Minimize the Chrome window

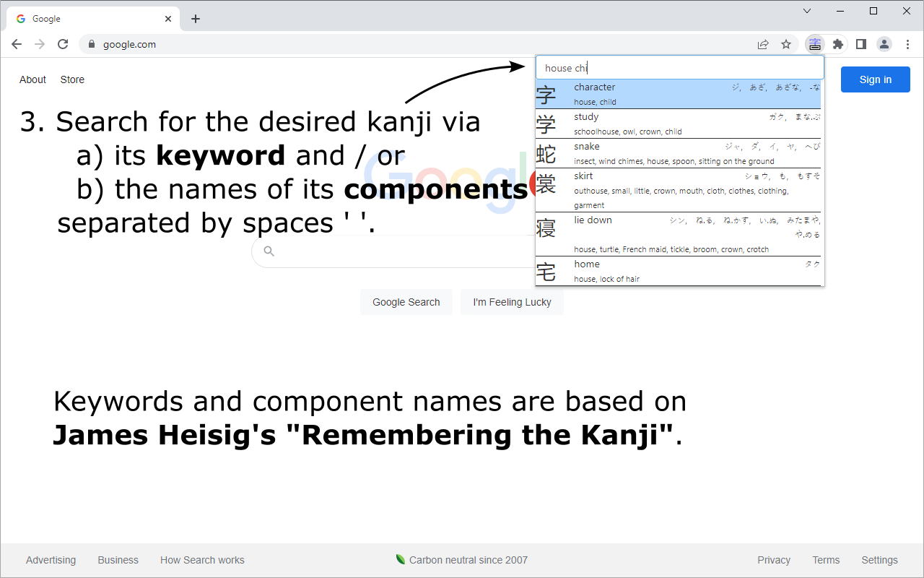click(840, 11)
